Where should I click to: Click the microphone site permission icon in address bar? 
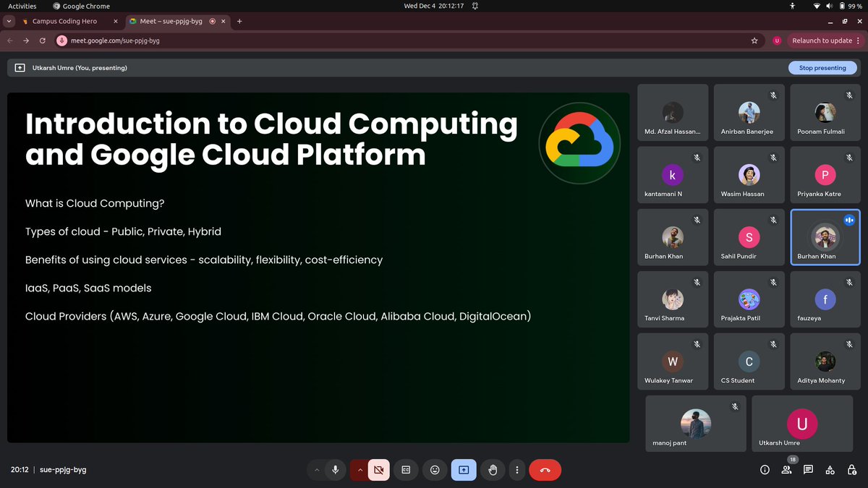(63, 40)
